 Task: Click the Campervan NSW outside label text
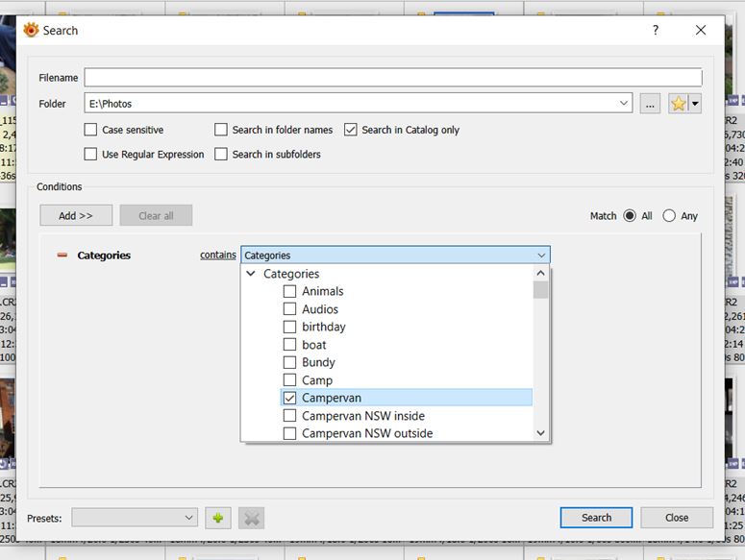coord(367,434)
